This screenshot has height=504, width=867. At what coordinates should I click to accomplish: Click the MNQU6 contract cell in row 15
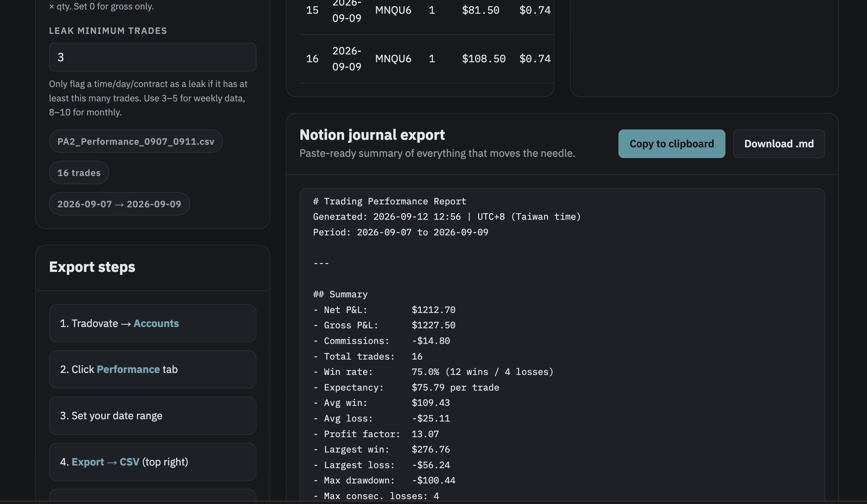point(393,10)
